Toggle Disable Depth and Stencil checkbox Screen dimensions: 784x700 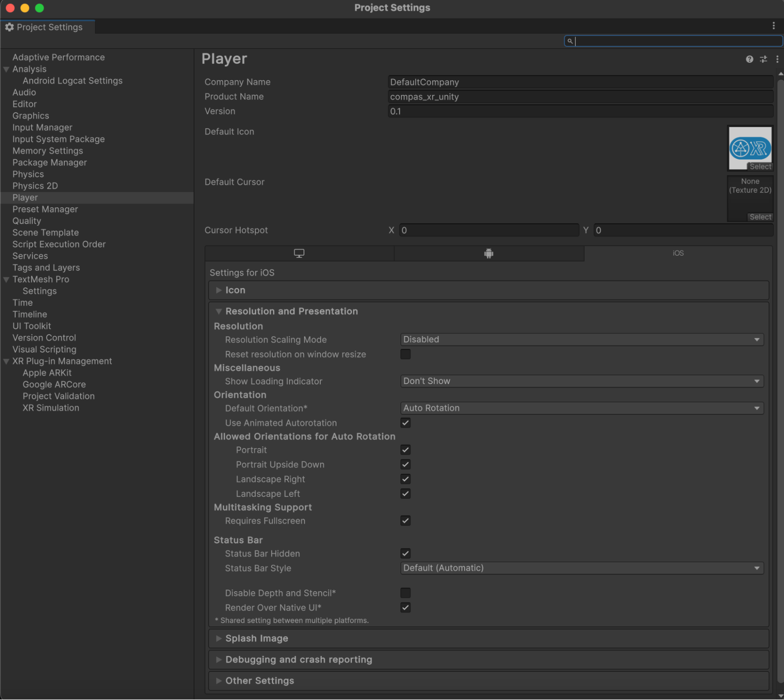point(405,593)
